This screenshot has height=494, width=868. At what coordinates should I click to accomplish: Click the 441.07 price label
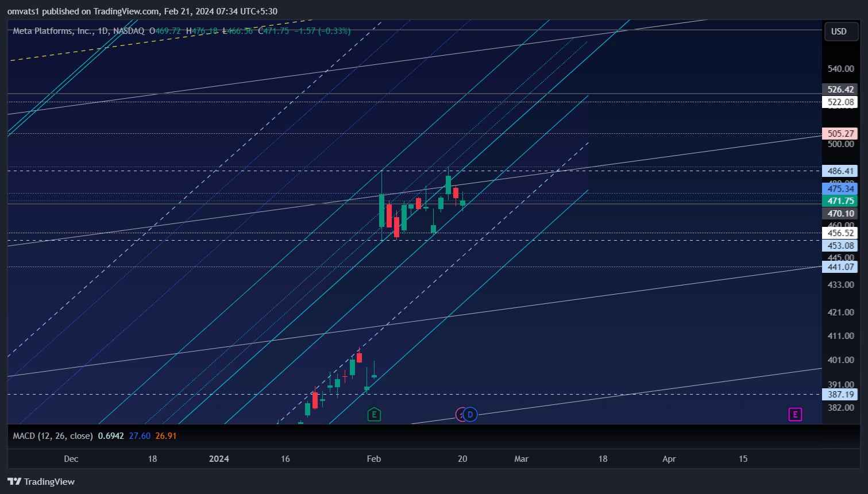point(839,267)
